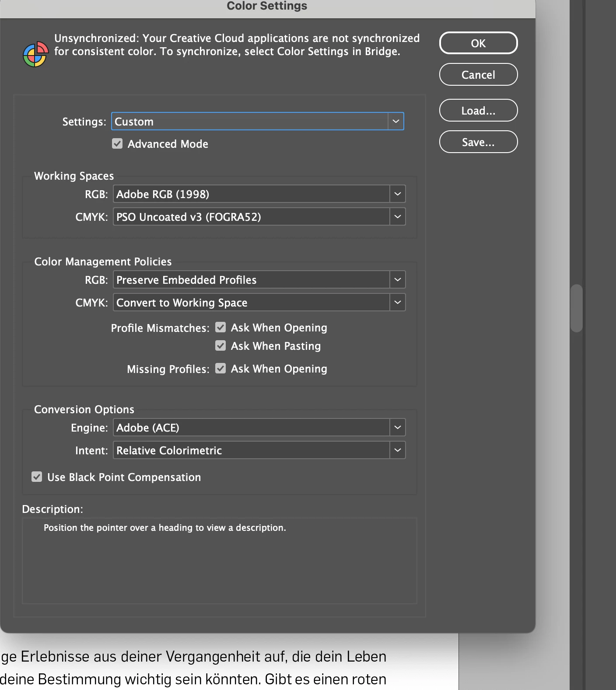Open the Settings Custom dropdown
The image size is (616, 690).
point(258,121)
